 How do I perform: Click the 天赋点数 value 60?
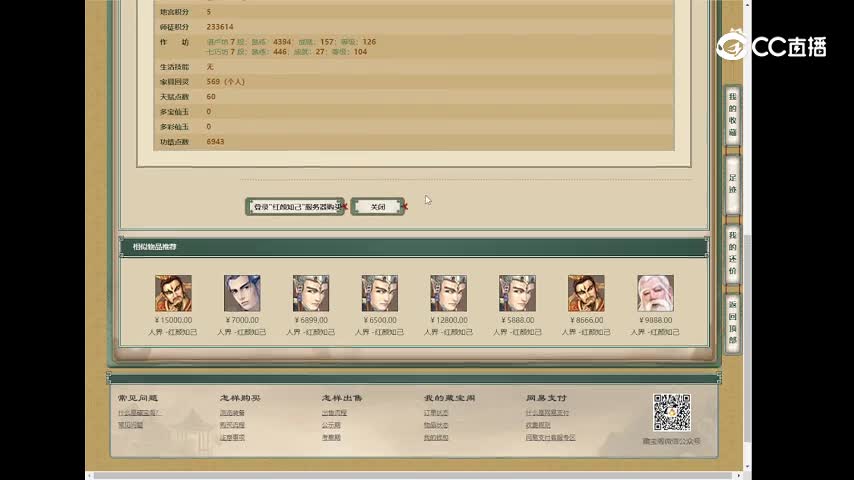pos(211,96)
